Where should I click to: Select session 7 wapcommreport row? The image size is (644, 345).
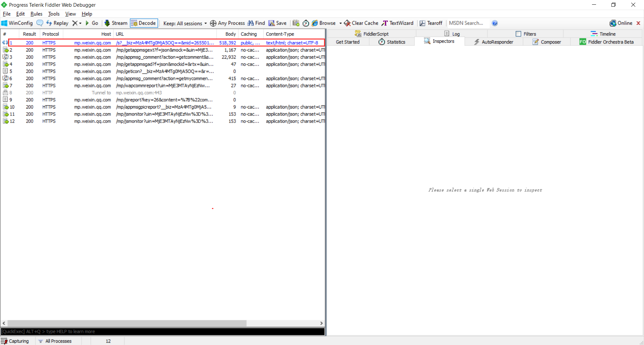(163, 86)
